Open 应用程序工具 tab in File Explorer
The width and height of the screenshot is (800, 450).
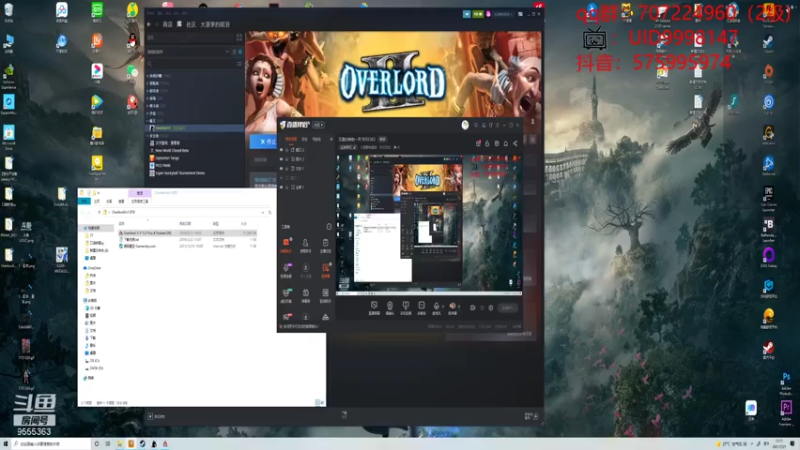click(139, 201)
